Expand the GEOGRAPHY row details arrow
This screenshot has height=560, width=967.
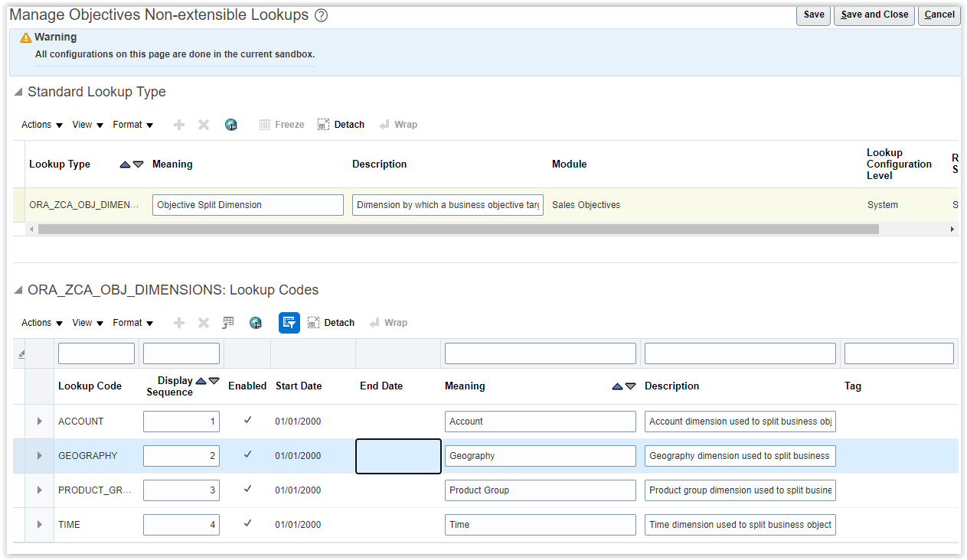click(39, 455)
